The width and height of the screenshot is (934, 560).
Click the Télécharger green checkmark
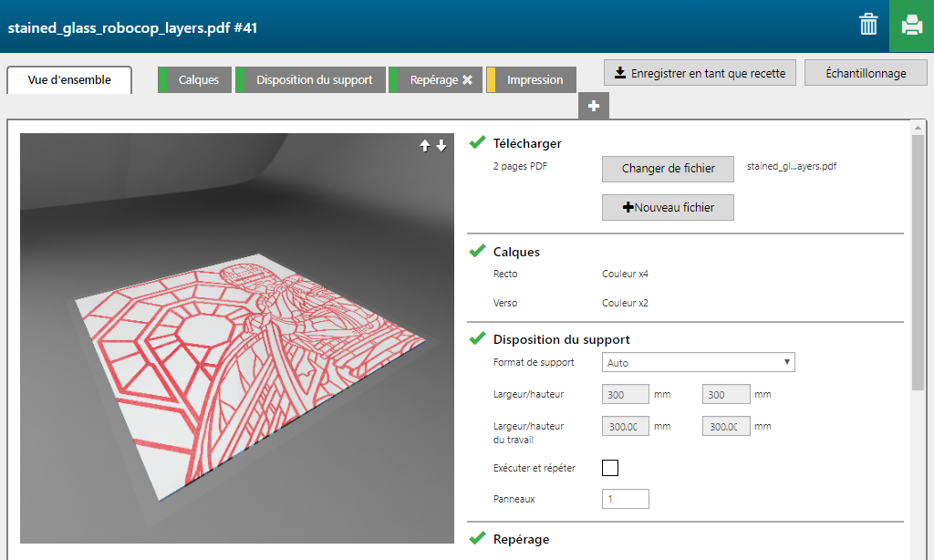(477, 142)
